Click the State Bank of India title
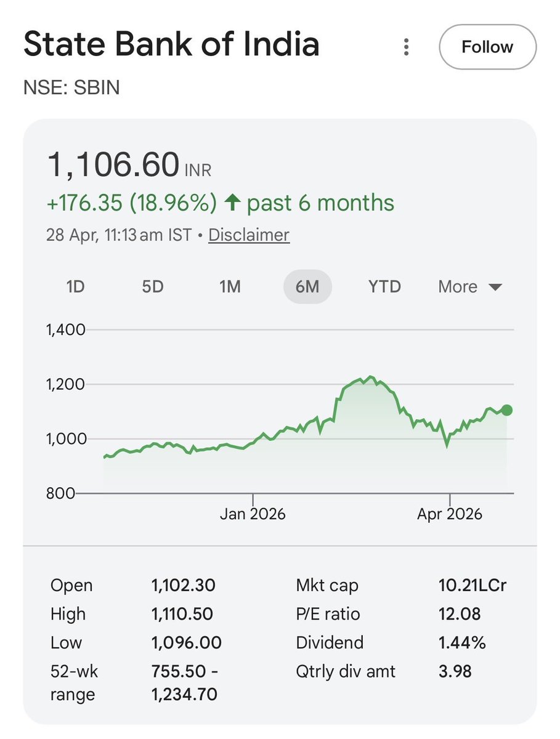Viewport: 560px width, 739px height. pos(171,45)
